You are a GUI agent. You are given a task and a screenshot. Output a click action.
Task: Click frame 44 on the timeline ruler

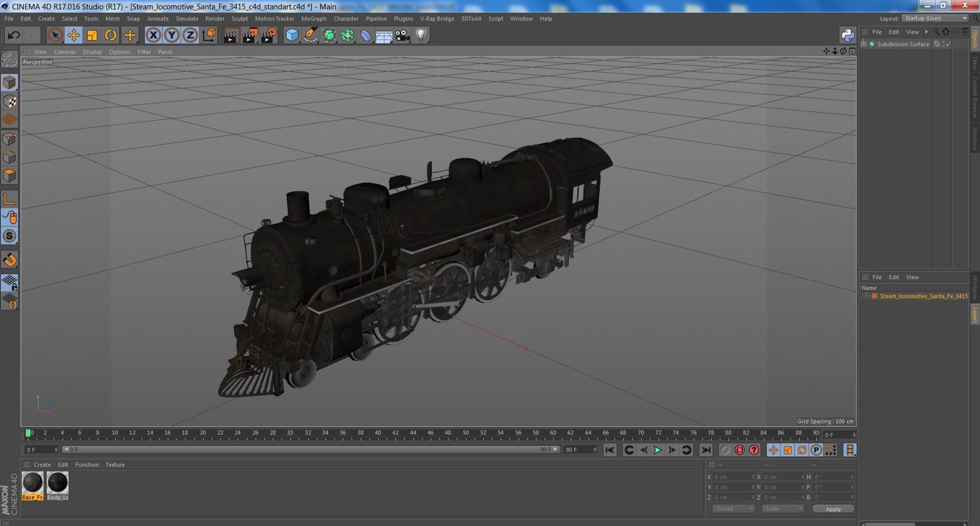pyautogui.click(x=413, y=434)
